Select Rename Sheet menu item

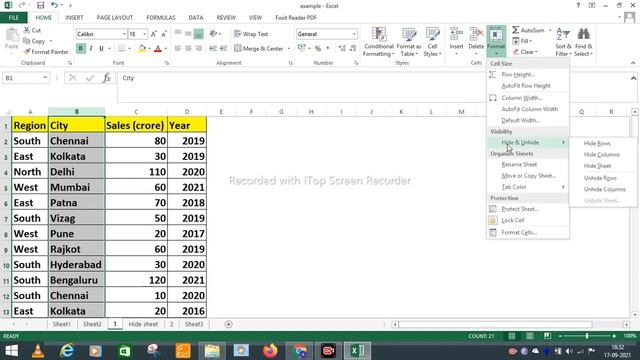[528, 164]
